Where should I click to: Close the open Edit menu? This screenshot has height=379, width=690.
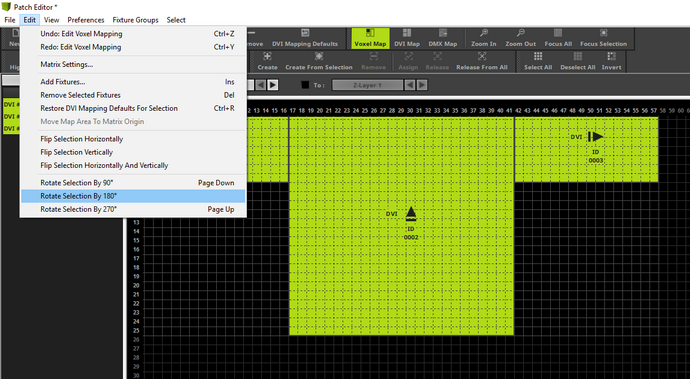pyautogui.click(x=29, y=20)
